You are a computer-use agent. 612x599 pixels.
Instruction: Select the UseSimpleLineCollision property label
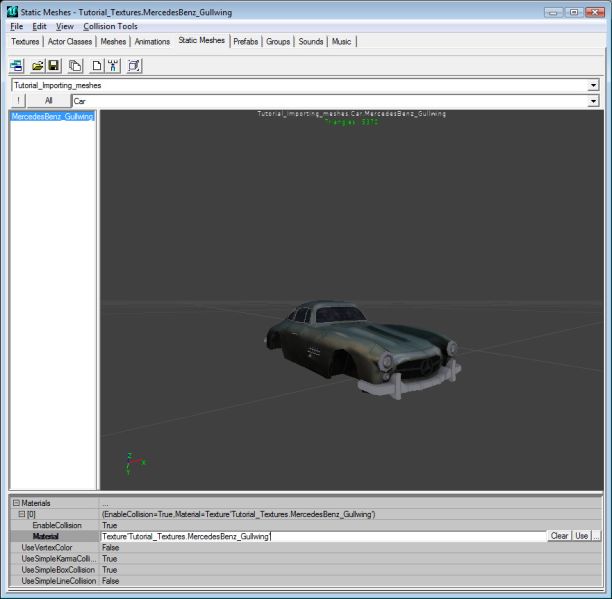[x=59, y=581]
